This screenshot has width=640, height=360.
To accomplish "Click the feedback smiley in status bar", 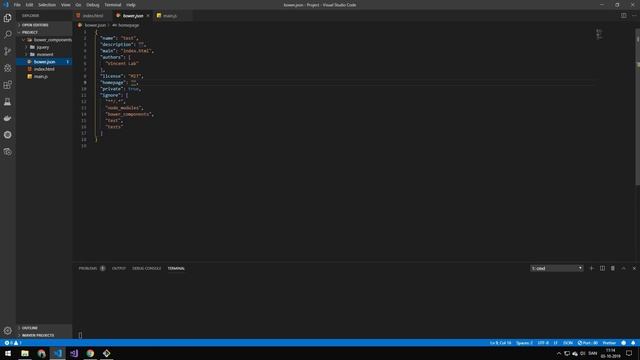I will coord(623,343).
